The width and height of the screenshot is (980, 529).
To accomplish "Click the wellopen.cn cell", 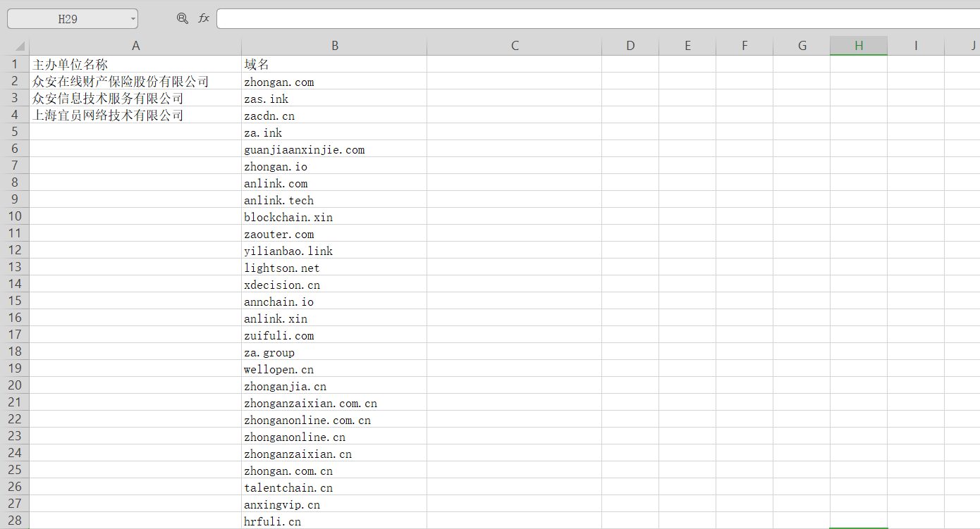I will click(334, 368).
